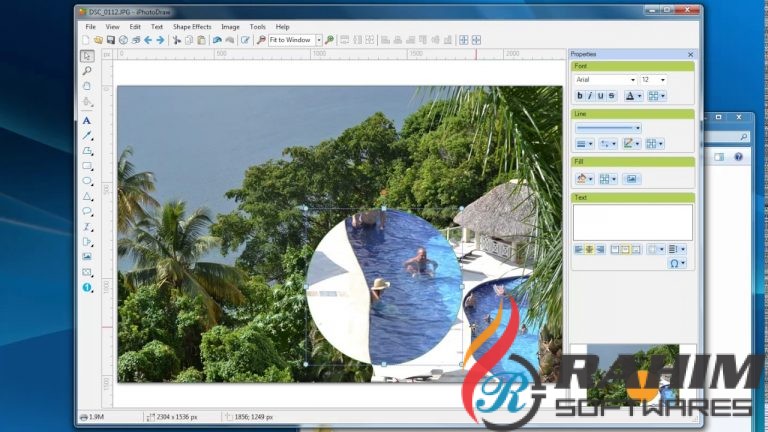Screen dimensions: 768x432
Task: Select the polygon shape tool
Action: pos(87,151)
